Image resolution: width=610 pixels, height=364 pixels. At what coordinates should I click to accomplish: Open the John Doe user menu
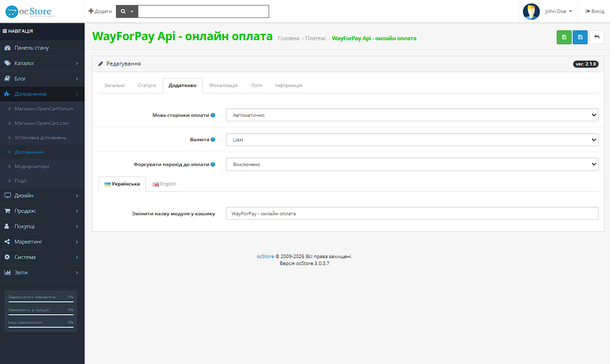tap(558, 11)
